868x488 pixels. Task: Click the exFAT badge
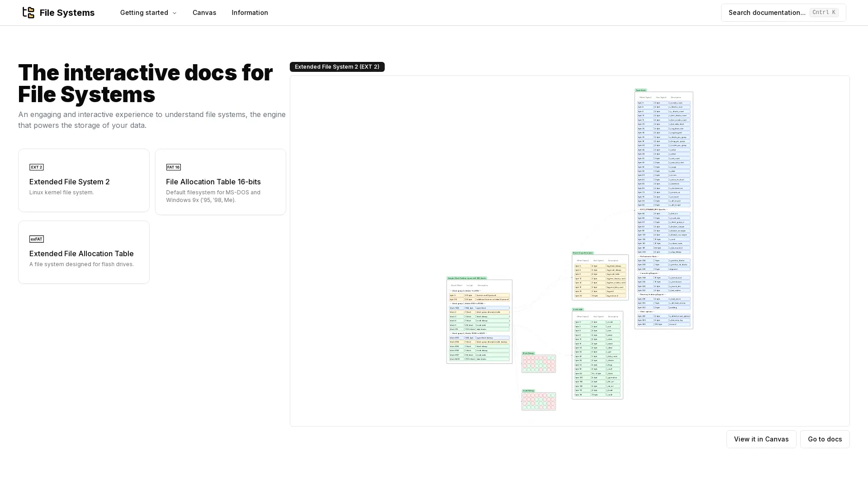pyautogui.click(x=37, y=239)
